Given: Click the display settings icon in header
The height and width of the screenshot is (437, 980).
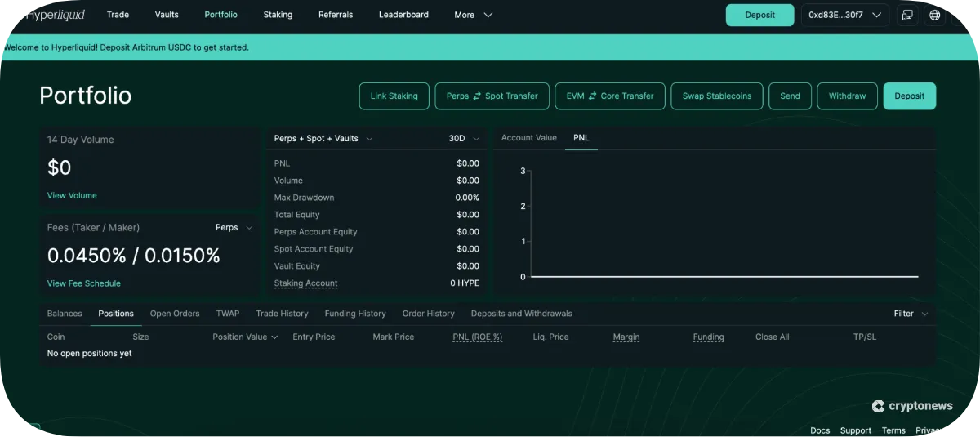Looking at the screenshot, I should (x=907, y=15).
